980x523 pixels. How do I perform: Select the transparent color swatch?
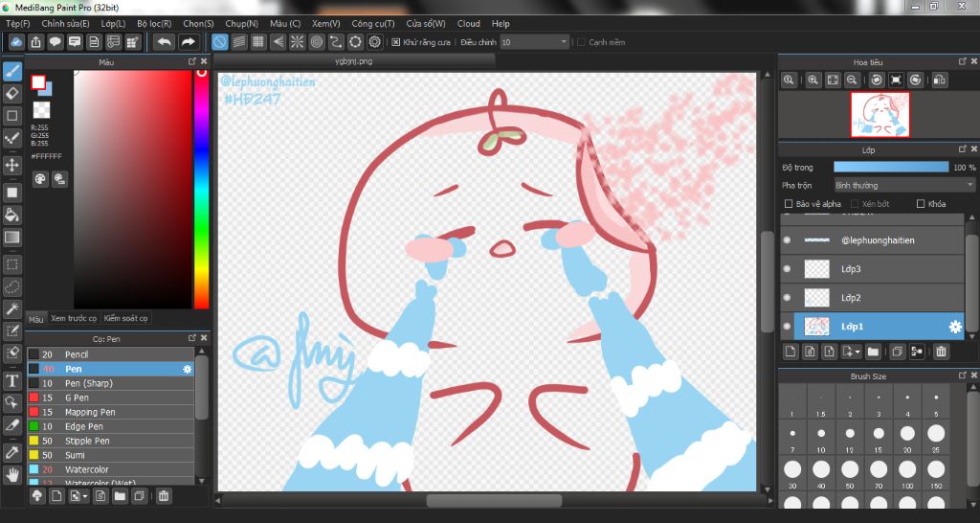(42, 110)
